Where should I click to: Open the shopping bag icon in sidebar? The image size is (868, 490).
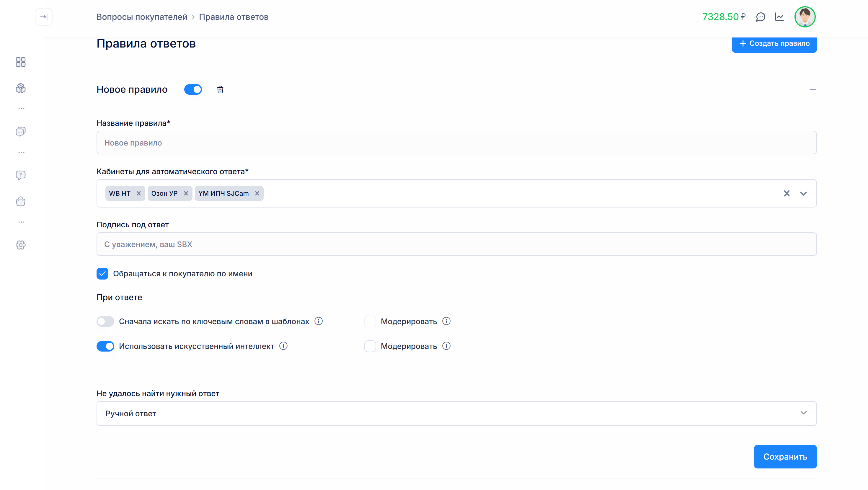[21, 202]
